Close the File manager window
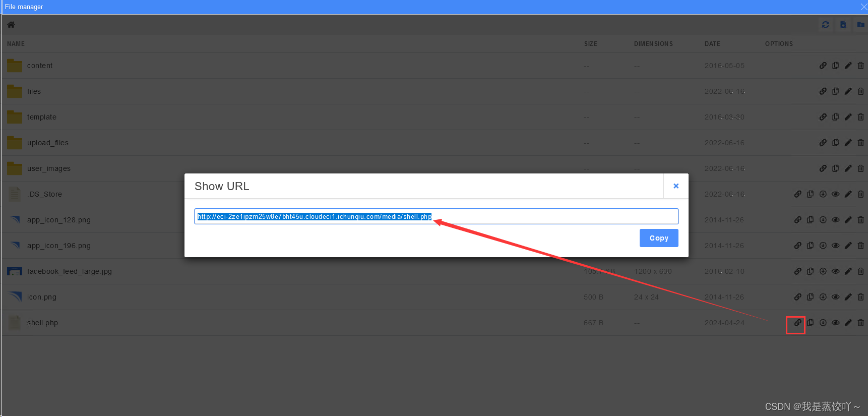The height and width of the screenshot is (417, 868). click(x=863, y=7)
